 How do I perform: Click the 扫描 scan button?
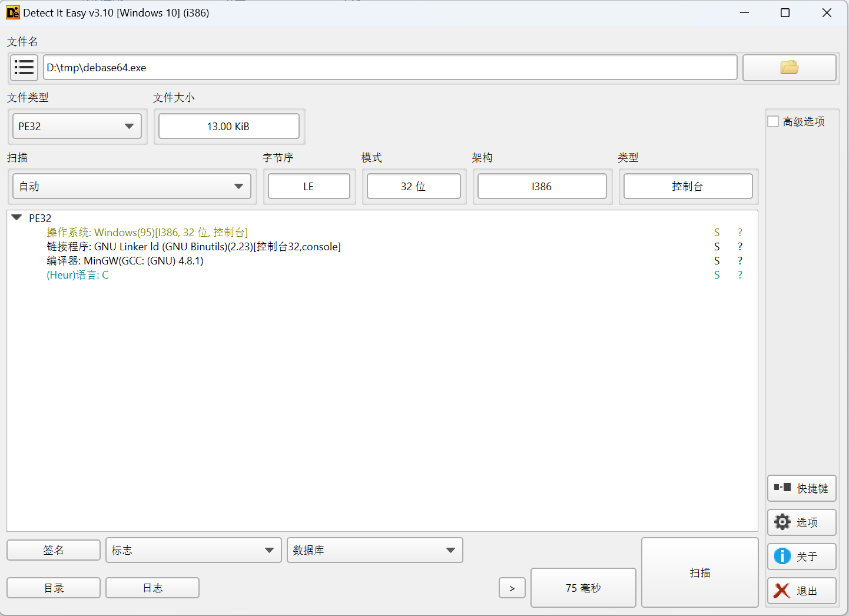click(x=699, y=572)
